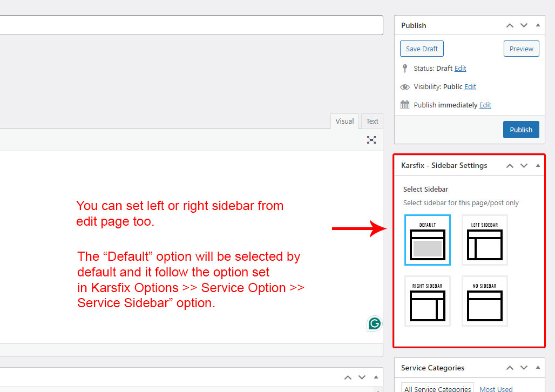Viewport: 555px width, 392px height.
Task: Select the Left Sidebar layout option
Action: pos(484,240)
